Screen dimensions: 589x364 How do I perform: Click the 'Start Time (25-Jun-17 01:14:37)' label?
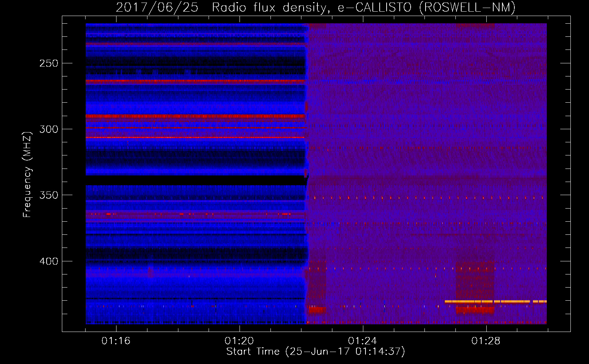pos(316,352)
